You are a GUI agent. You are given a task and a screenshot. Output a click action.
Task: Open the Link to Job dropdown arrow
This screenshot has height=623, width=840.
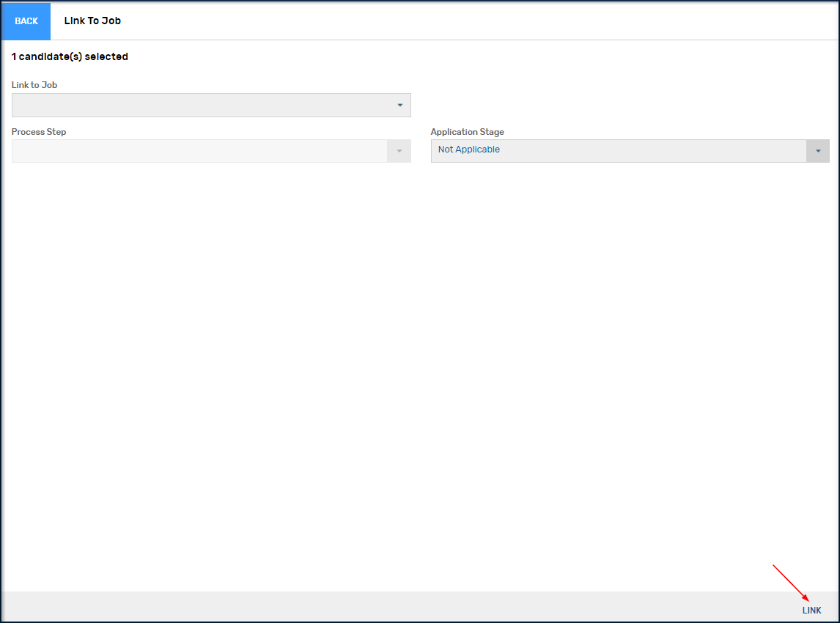[x=399, y=105]
